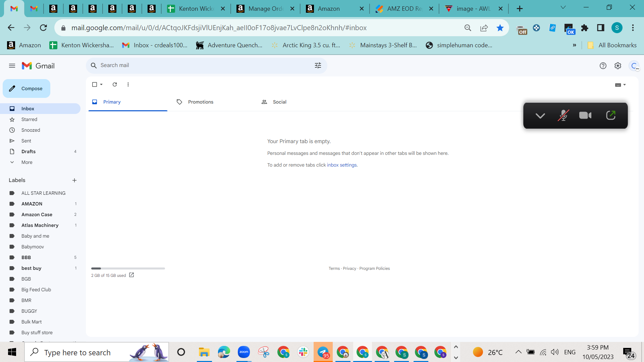Open Zoom app from taskbar
644x362 pixels.
click(244, 352)
